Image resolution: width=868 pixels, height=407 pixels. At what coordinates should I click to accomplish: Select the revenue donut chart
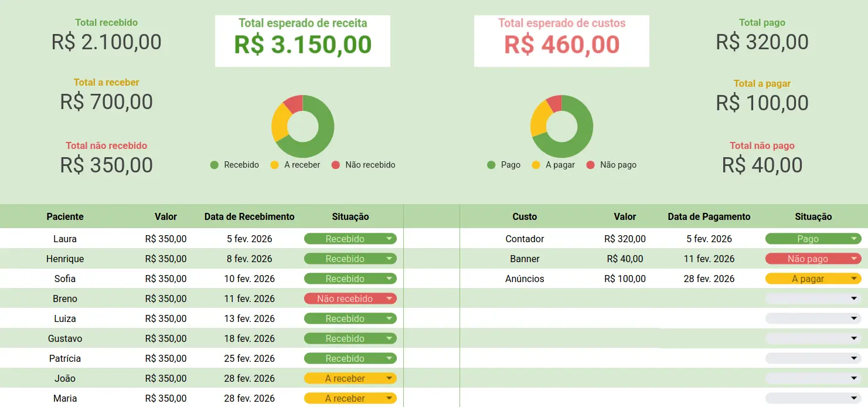(x=303, y=126)
